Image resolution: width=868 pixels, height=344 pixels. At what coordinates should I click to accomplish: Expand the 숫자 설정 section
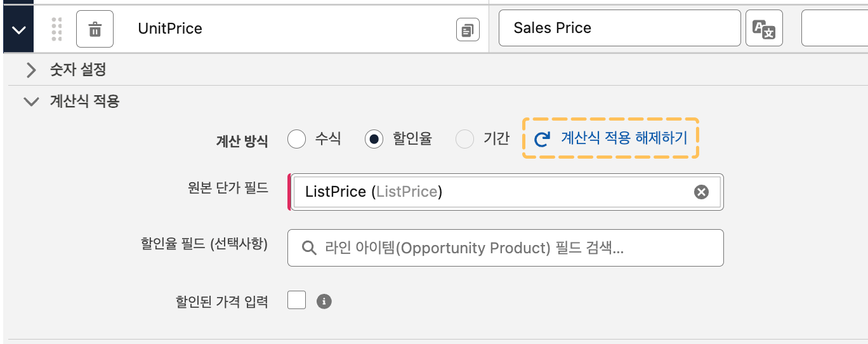tap(31, 70)
